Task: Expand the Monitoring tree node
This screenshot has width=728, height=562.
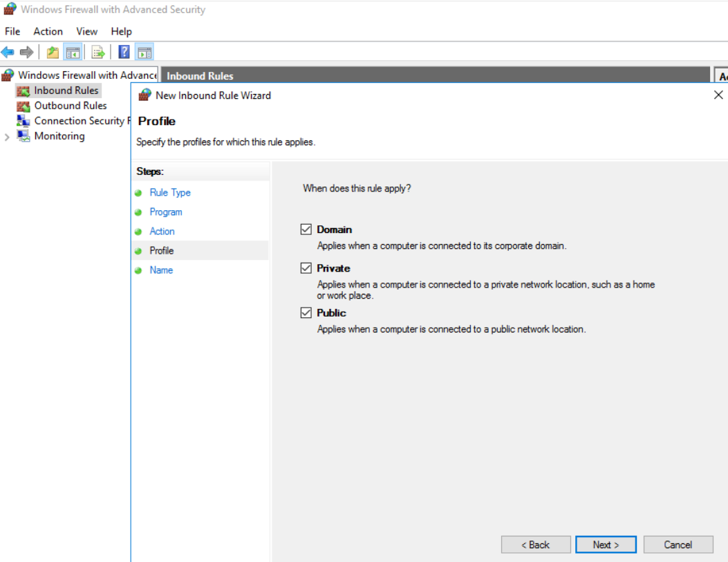Action: [x=8, y=137]
